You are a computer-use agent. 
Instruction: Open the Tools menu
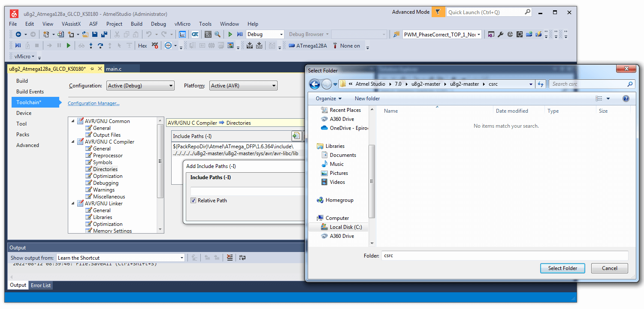point(206,24)
